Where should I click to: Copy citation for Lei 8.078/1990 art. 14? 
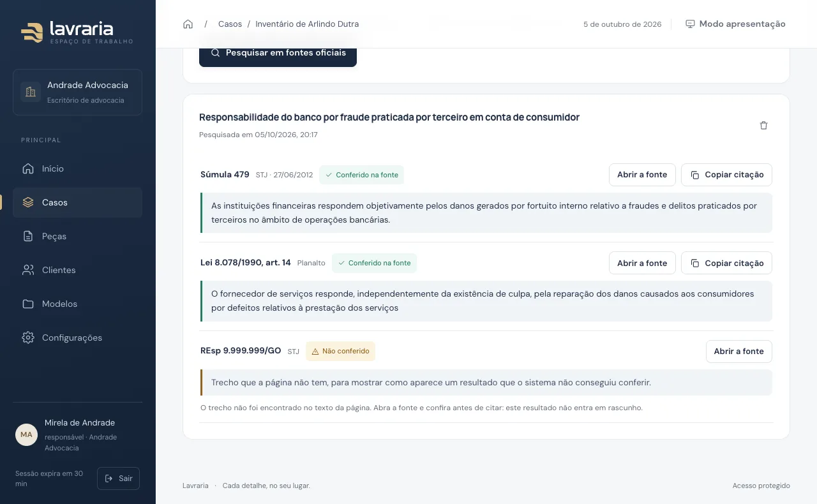[726, 263]
